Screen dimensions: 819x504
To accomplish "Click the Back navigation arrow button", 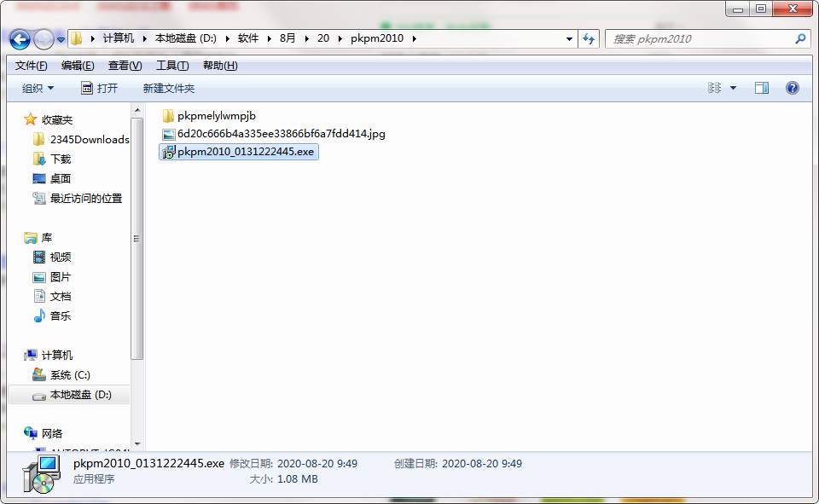I will (20, 39).
